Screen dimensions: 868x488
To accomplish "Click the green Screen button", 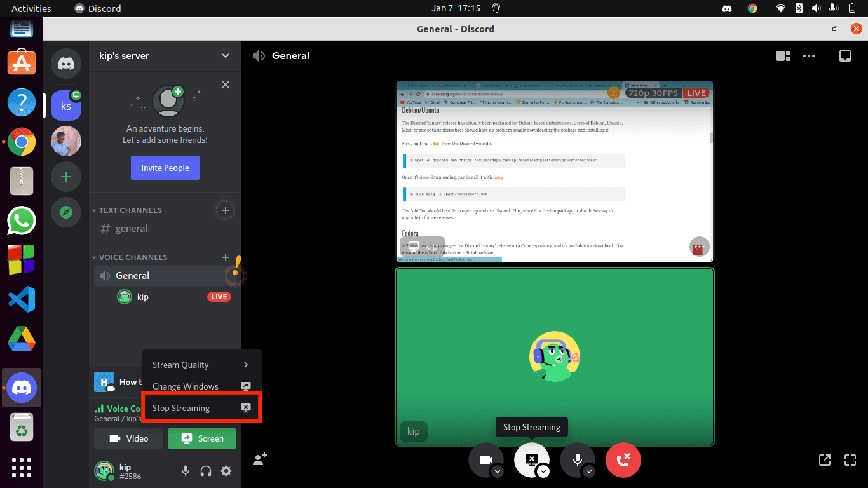I will pyautogui.click(x=202, y=438).
